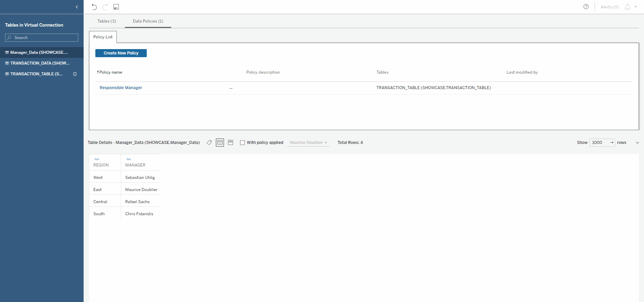Select Manager_Data table in sidebar

pyautogui.click(x=42, y=52)
